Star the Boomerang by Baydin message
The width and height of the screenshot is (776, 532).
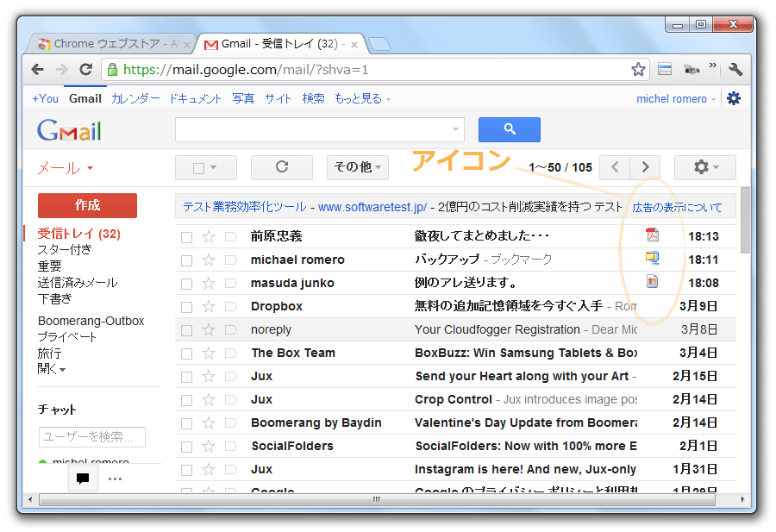pyautogui.click(x=209, y=422)
